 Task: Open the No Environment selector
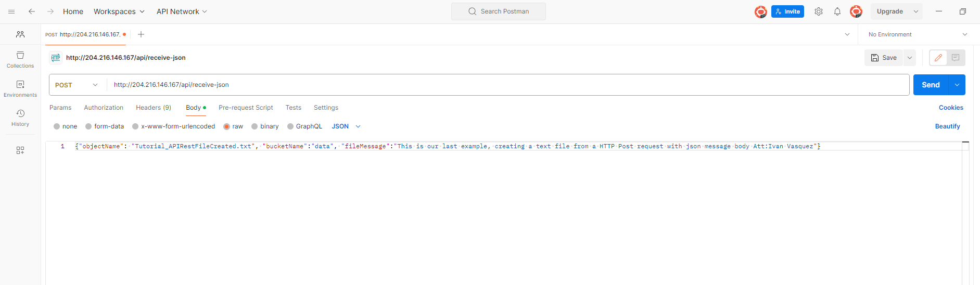[918, 34]
